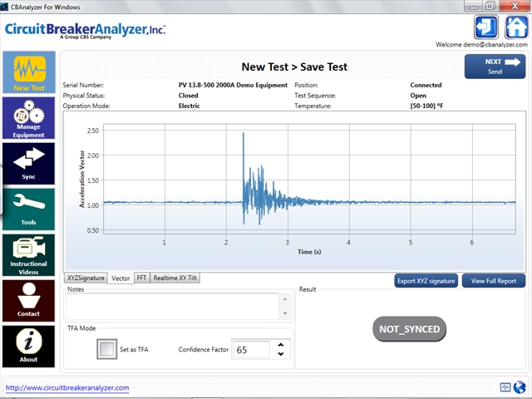Switch to the XYZSignature tab
Viewport: 532px width, 399px height.
point(86,278)
